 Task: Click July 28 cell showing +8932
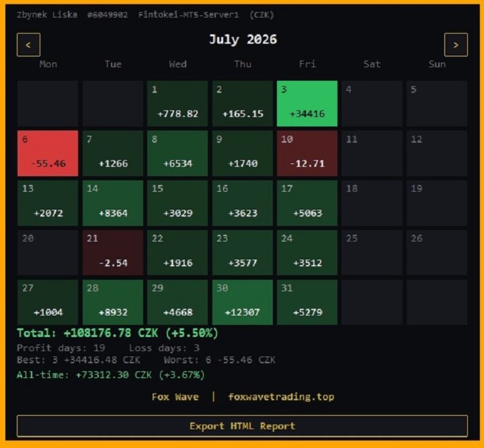coord(113,302)
